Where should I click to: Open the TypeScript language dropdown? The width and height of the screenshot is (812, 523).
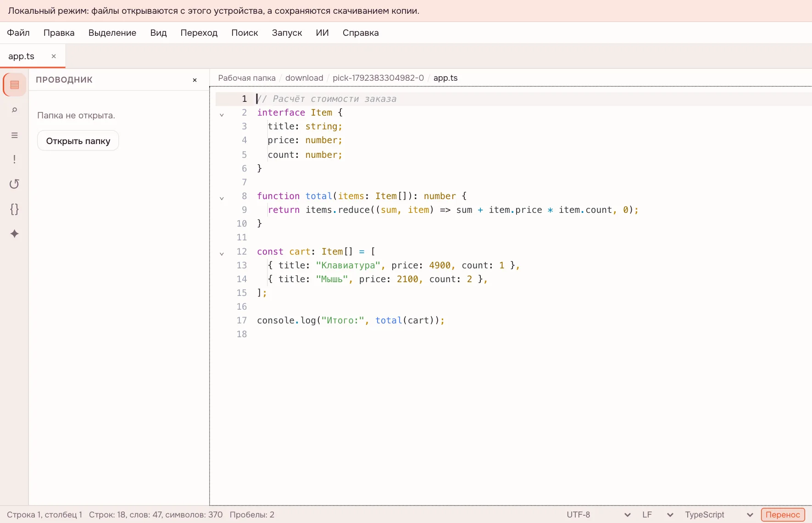click(719, 515)
